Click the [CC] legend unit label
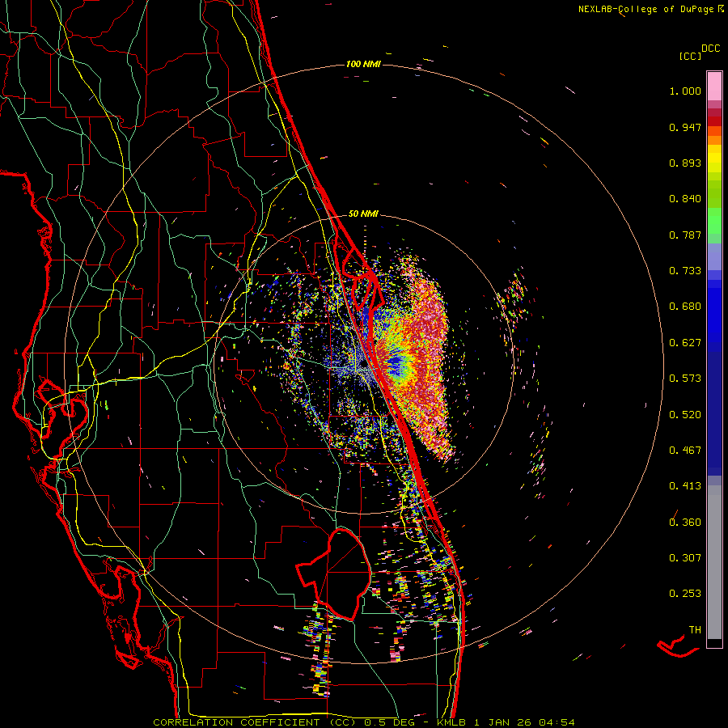 coord(691,56)
